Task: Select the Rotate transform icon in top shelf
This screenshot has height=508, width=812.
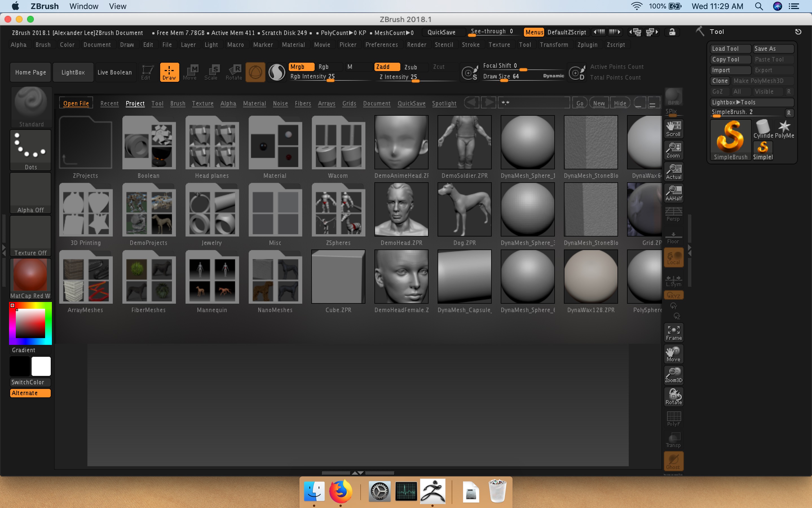Action: point(234,72)
